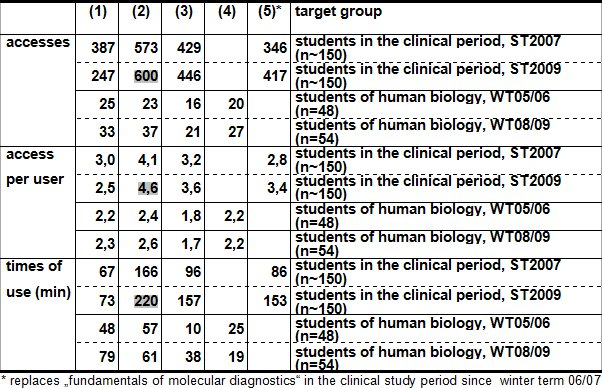Click the 573 value in column (2)

(x=146, y=48)
